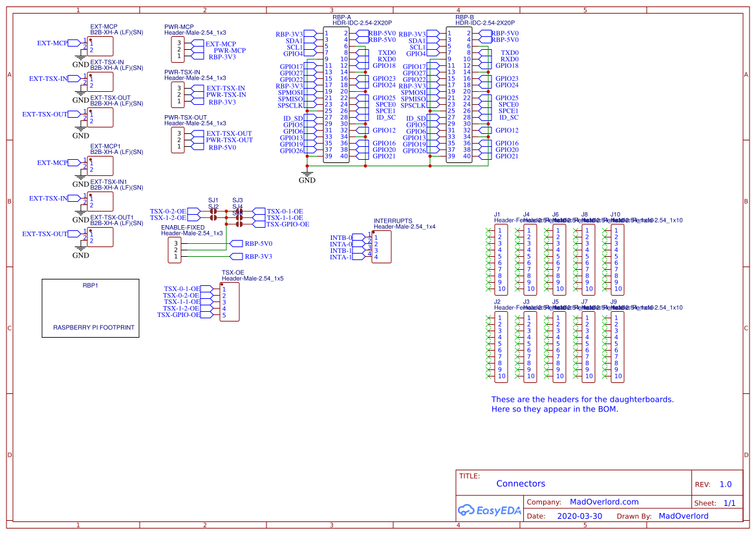Select the J1 female header symbol

(500, 259)
